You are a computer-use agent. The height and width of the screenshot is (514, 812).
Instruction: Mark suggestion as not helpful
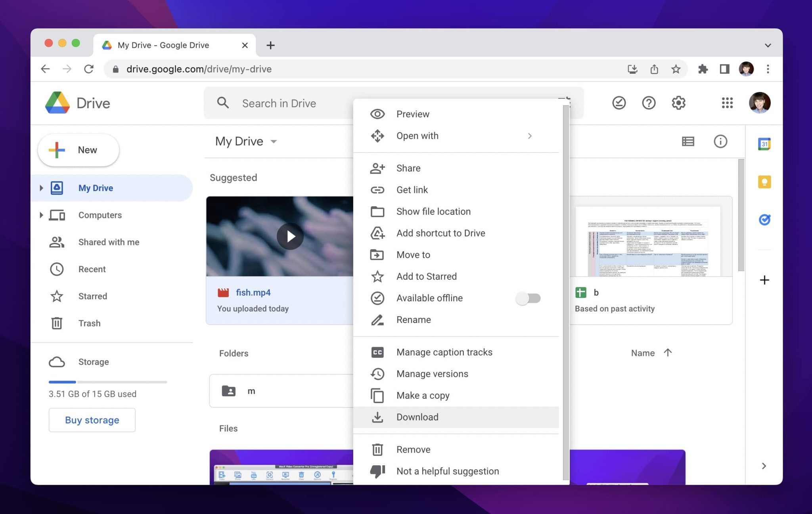pos(447,471)
